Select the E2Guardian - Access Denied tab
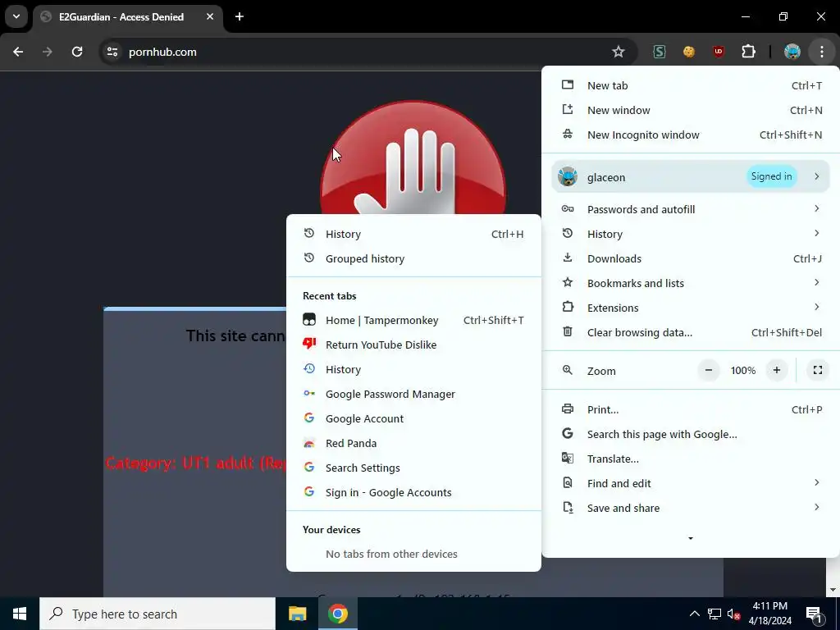The height and width of the screenshot is (630, 840). click(x=127, y=16)
